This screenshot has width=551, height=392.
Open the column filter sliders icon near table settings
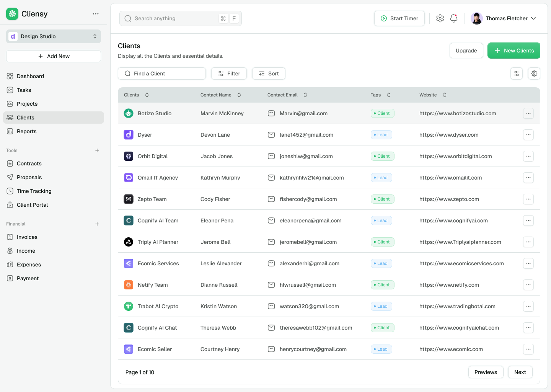(x=517, y=73)
